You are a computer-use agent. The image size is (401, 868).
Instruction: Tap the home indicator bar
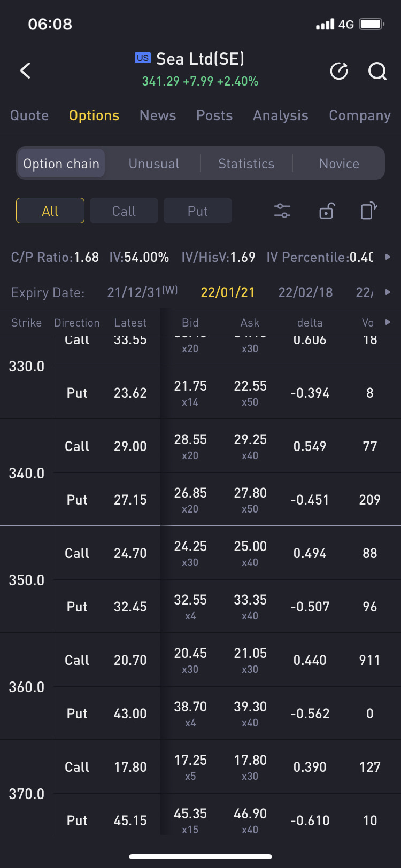[x=200, y=857]
